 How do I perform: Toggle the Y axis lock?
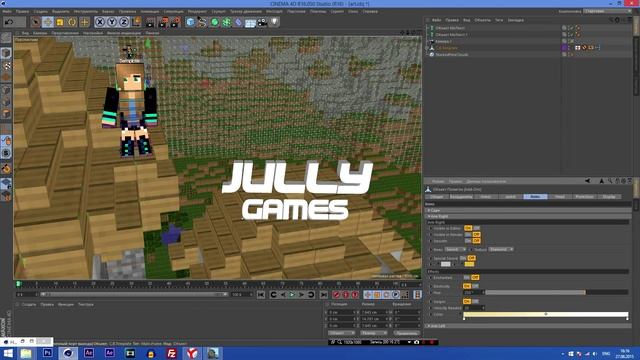coord(112,22)
